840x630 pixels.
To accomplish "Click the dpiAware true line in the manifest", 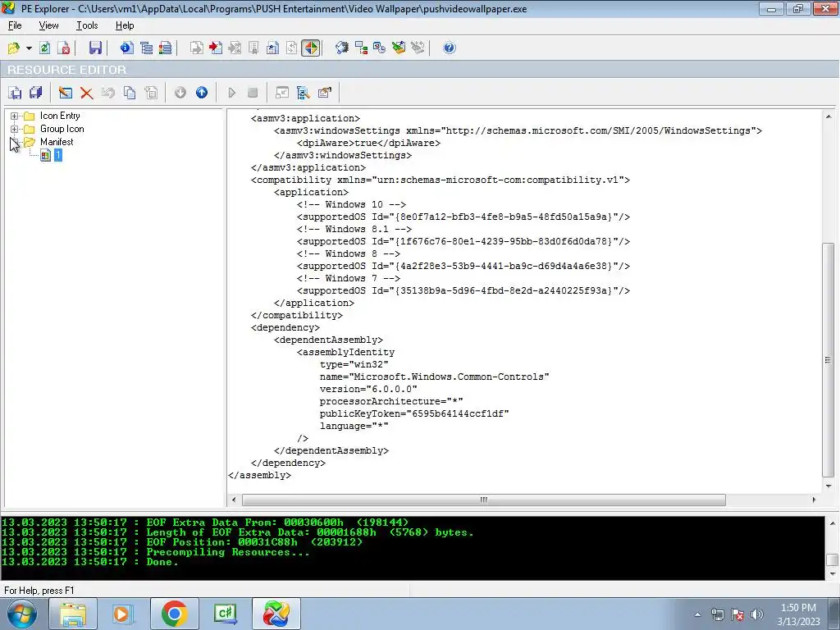I will (x=368, y=143).
